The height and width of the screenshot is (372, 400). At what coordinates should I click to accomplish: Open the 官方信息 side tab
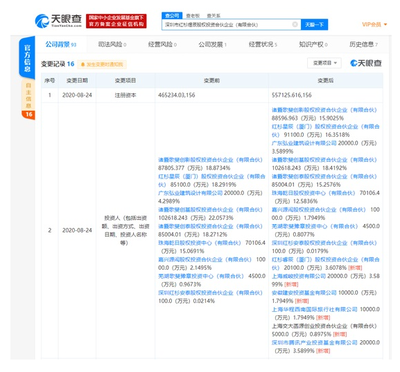point(27,57)
